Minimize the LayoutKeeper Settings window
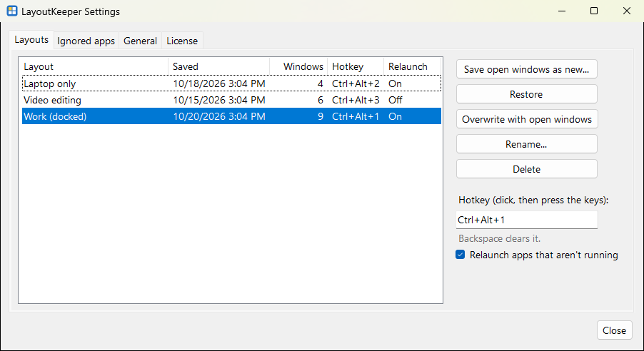This screenshot has height=351, width=644. pyautogui.click(x=562, y=11)
